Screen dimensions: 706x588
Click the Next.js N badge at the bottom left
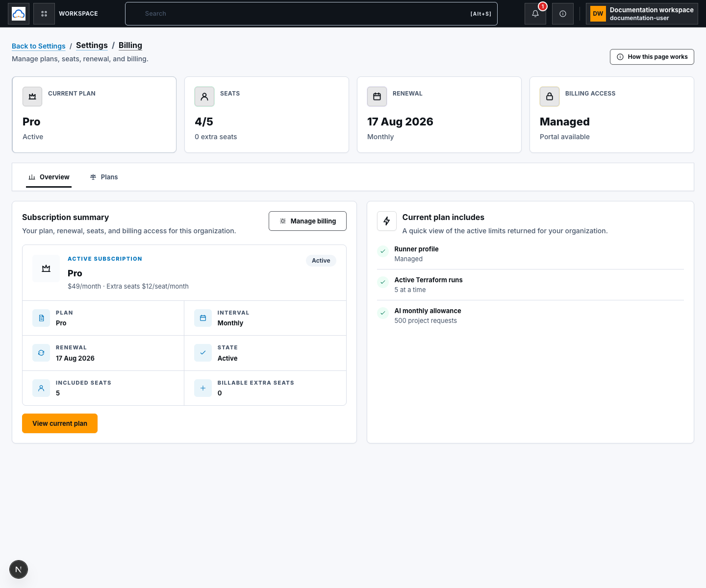pos(19,569)
